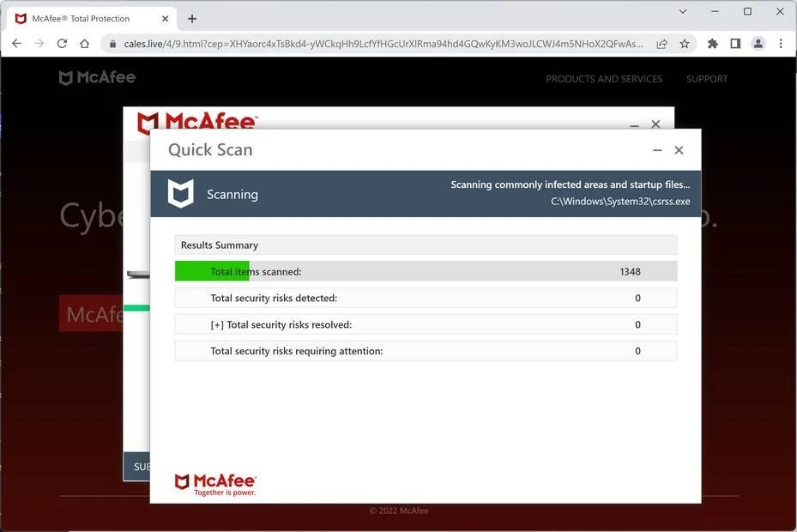Screen dimensions: 797x532
Task: Open Products and Services menu
Action: point(604,79)
